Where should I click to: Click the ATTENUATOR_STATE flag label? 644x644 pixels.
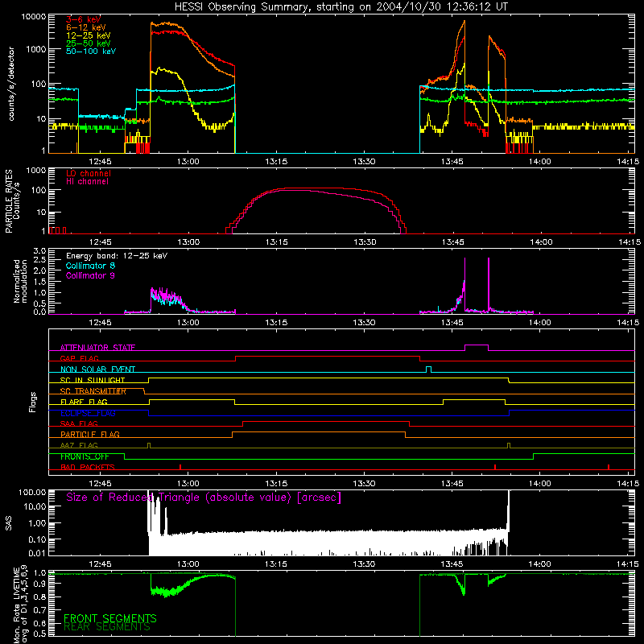point(97,348)
